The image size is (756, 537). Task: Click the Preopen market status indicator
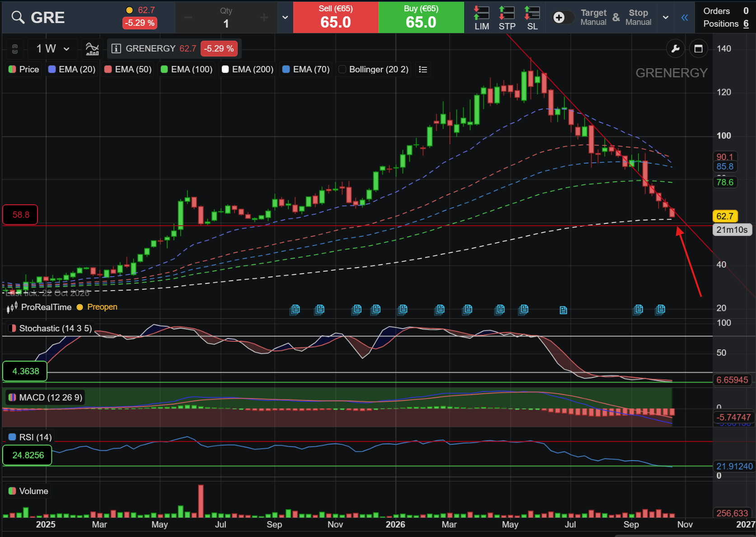[97, 307]
